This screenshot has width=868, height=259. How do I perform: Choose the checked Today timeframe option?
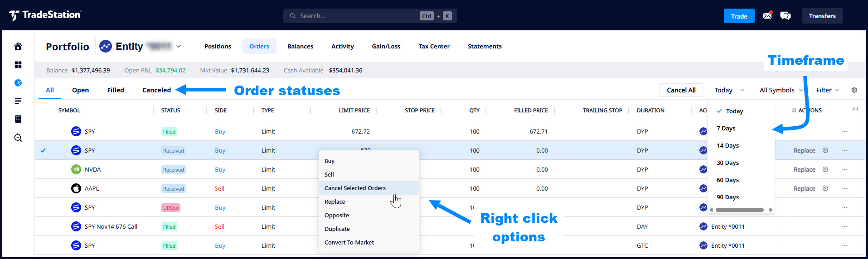coord(734,111)
